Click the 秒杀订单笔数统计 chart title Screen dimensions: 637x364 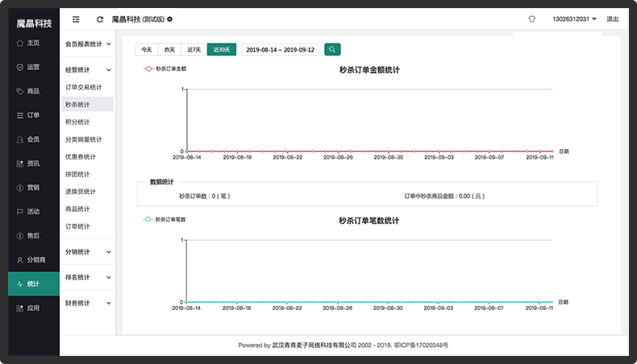coord(368,221)
